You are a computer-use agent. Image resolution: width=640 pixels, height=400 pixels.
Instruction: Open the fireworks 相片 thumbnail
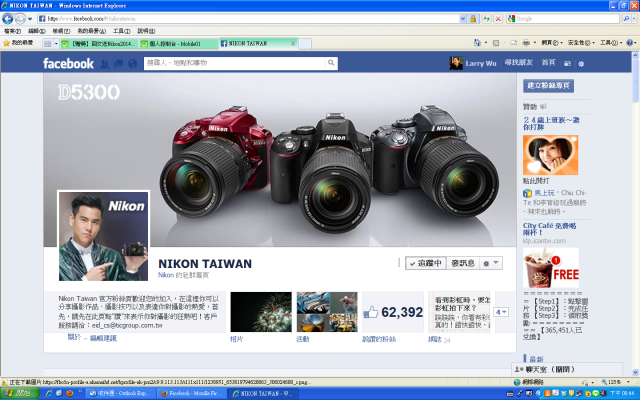click(261, 312)
